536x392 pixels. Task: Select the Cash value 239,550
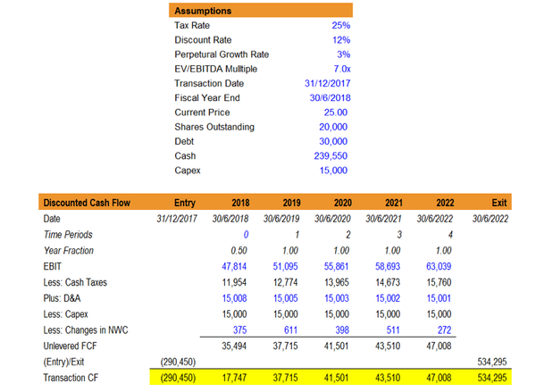tap(331, 156)
